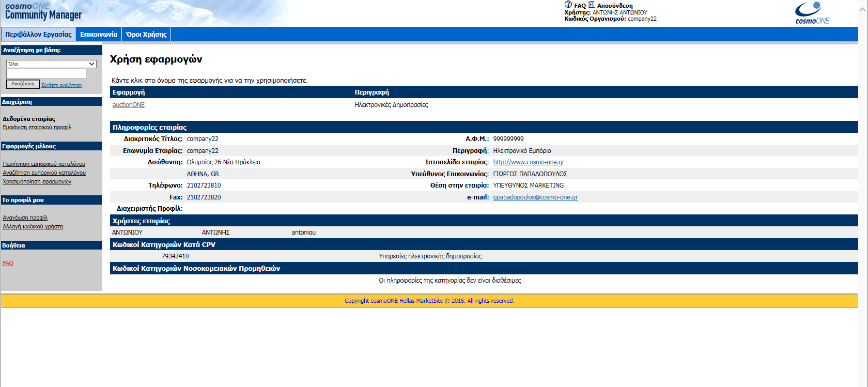This screenshot has width=868, height=387.
Task: Click the copyright footer text
Action: pyautogui.click(x=429, y=301)
